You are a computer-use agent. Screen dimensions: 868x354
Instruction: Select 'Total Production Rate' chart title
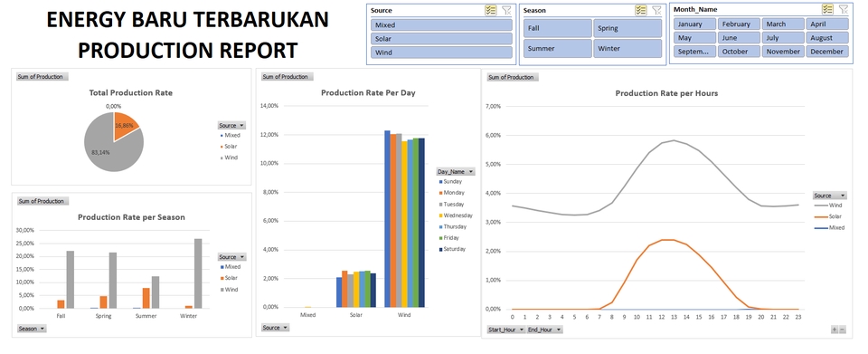click(130, 93)
